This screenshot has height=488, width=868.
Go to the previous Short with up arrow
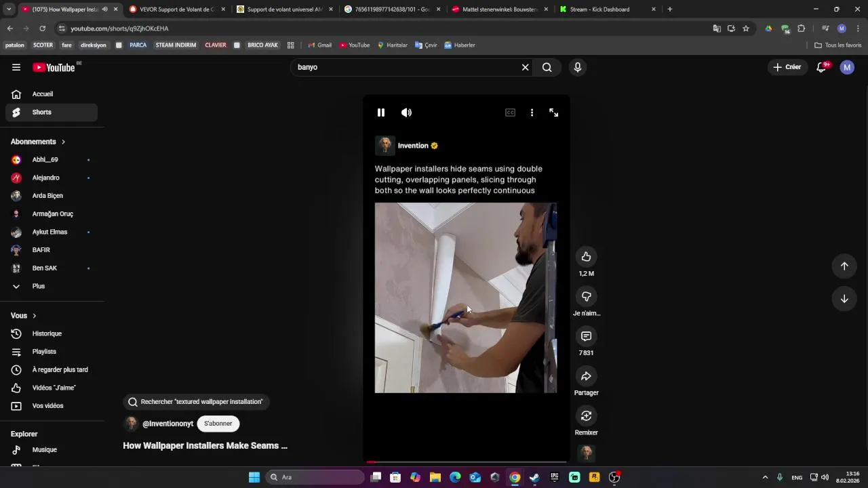point(844,266)
